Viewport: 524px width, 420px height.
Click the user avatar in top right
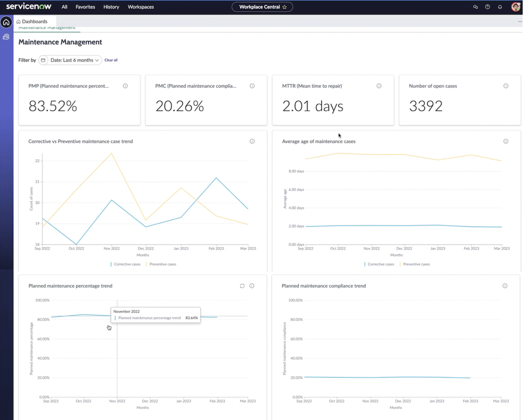click(516, 7)
